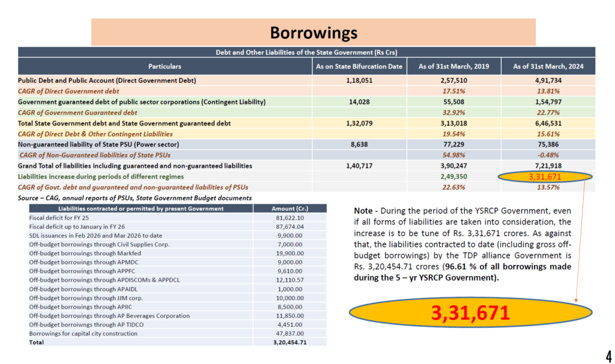Image resolution: width=615 pixels, height=364 pixels.
Task: Select the Debt and Other Liabilities table header
Action: [x=306, y=52]
